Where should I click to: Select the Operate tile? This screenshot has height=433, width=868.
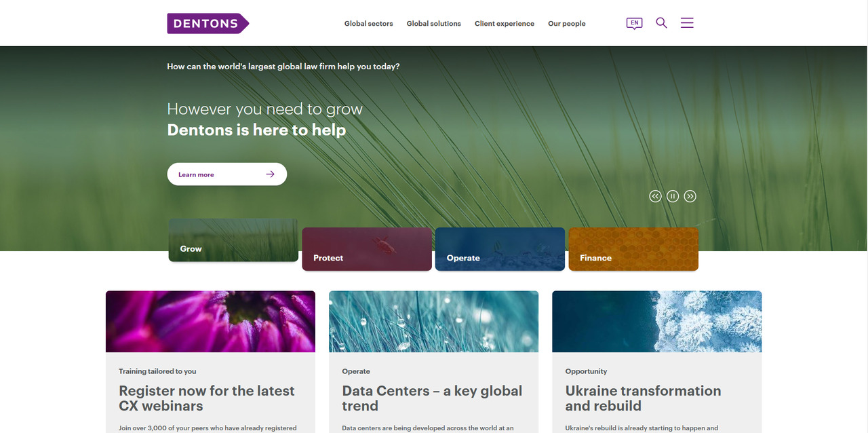pyautogui.click(x=500, y=249)
